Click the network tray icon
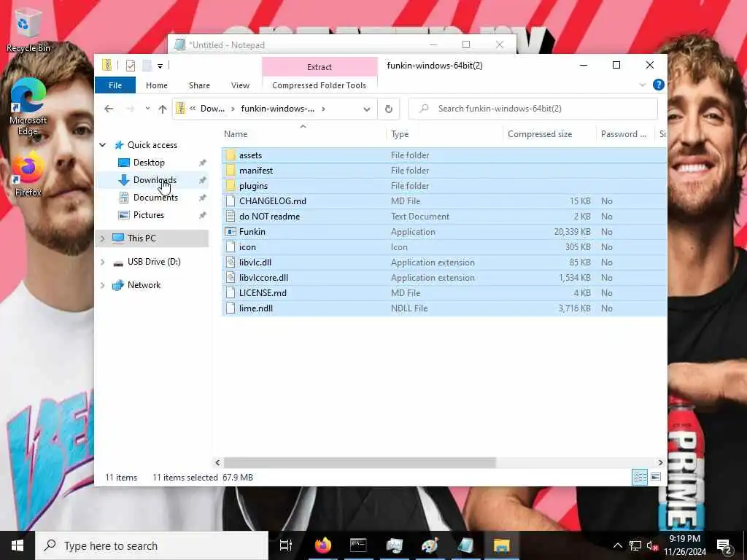This screenshot has width=747, height=560. tap(635, 545)
